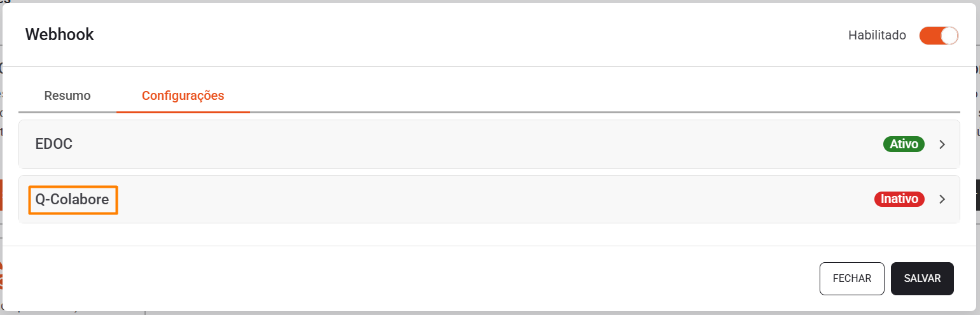Click the highlighted Q-Colabore label
Image resolution: width=980 pixels, height=315 pixels.
[73, 200]
